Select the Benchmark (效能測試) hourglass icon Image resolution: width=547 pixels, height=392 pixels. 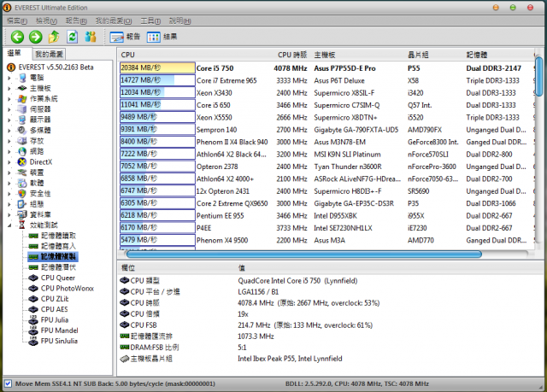[x=21, y=225]
